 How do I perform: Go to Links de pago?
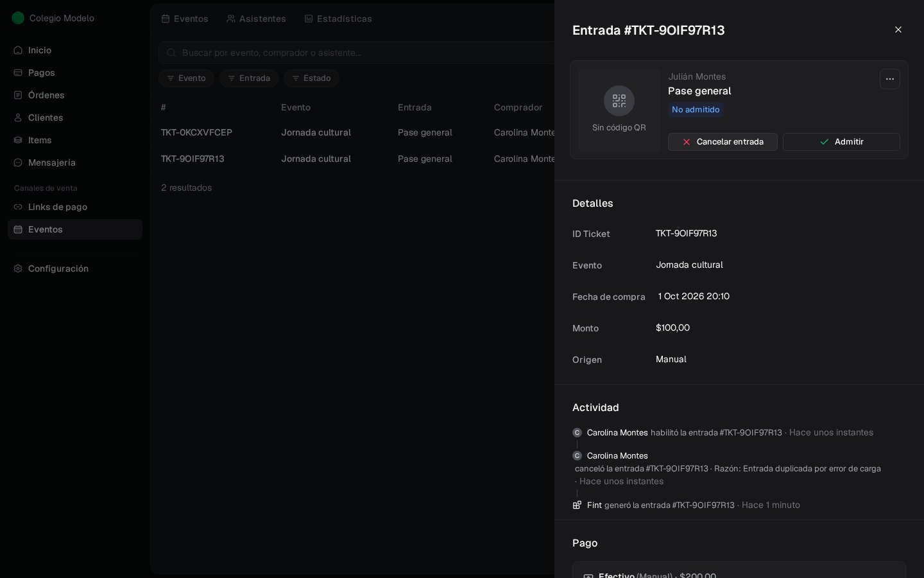coord(75,207)
